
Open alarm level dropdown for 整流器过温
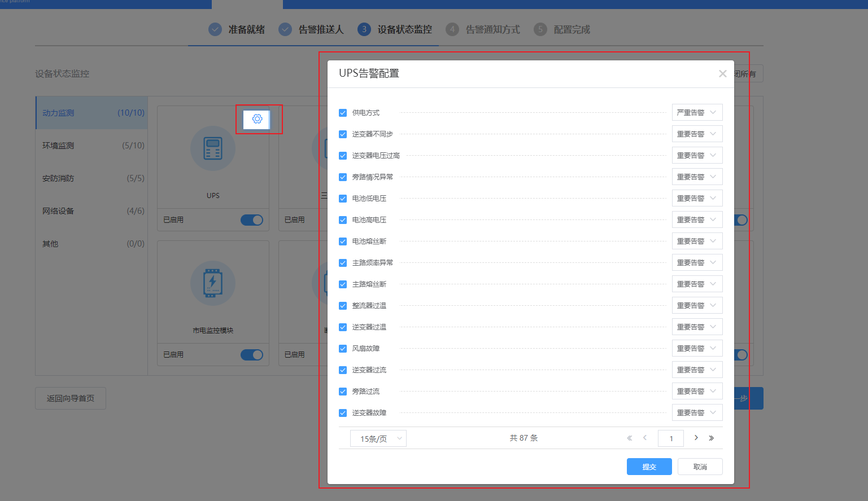(697, 305)
